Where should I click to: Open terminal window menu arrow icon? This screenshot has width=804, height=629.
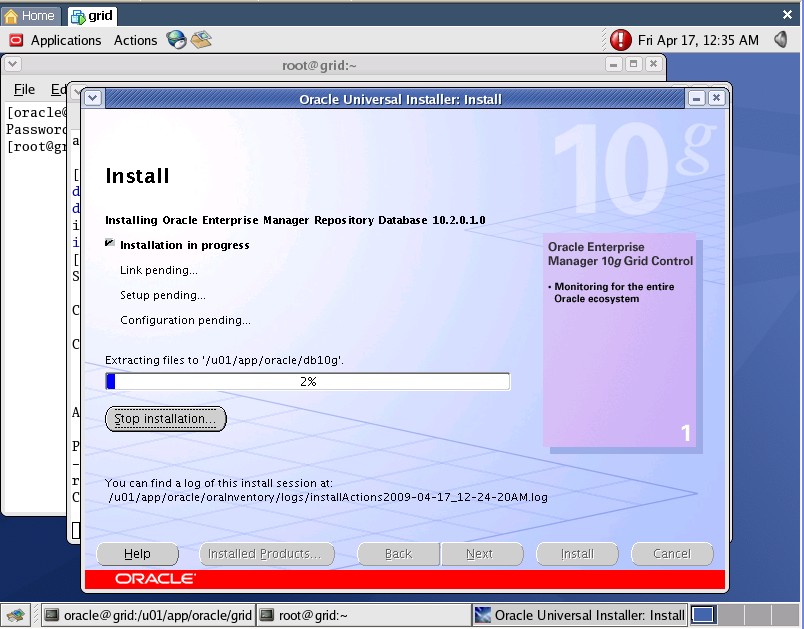pyautogui.click(x=13, y=64)
